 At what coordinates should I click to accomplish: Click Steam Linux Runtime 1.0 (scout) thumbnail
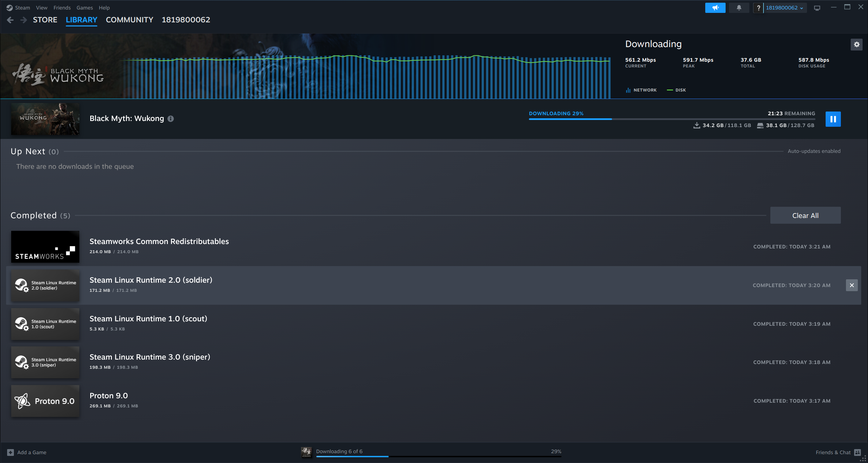[45, 324]
